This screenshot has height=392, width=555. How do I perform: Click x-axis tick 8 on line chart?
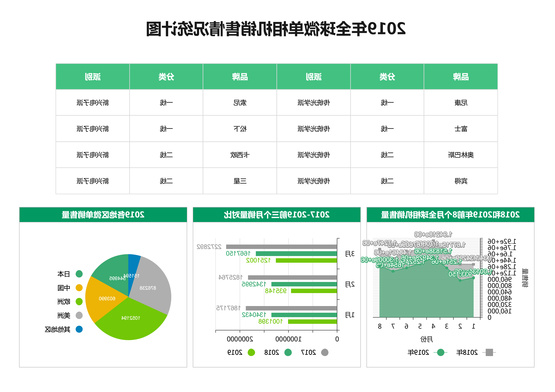pos(380,326)
